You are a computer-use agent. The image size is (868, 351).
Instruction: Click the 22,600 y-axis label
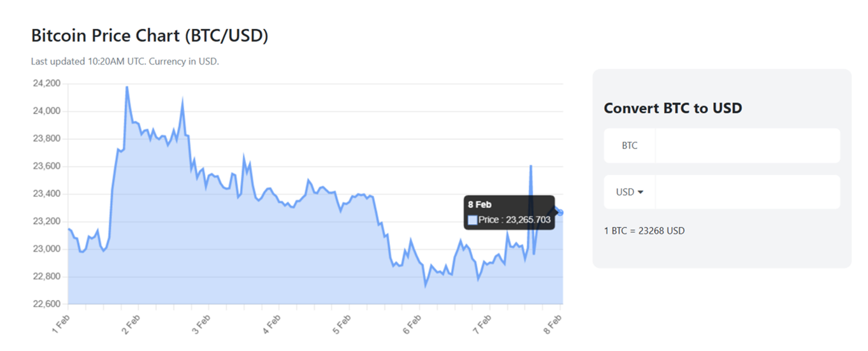[x=46, y=304]
